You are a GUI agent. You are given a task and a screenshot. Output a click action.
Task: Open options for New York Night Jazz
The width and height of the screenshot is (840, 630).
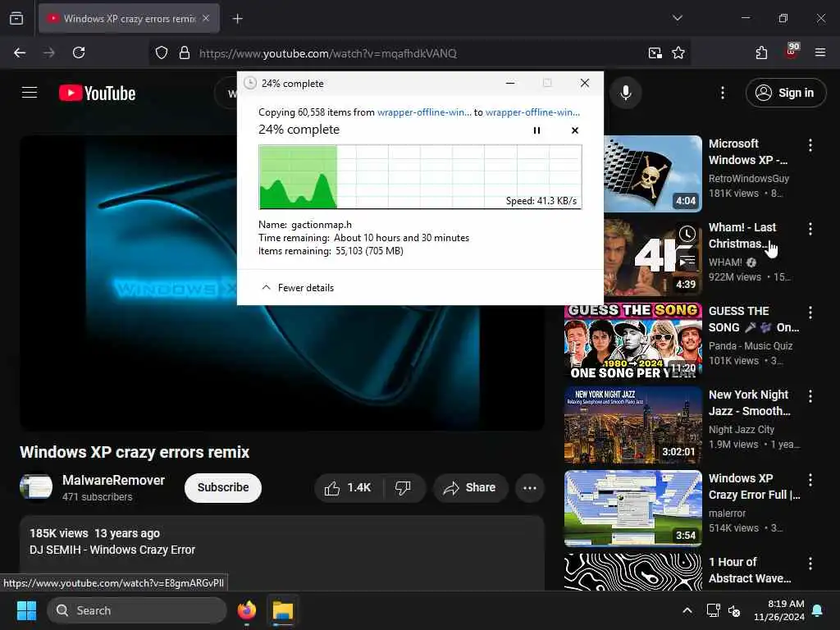point(810,396)
